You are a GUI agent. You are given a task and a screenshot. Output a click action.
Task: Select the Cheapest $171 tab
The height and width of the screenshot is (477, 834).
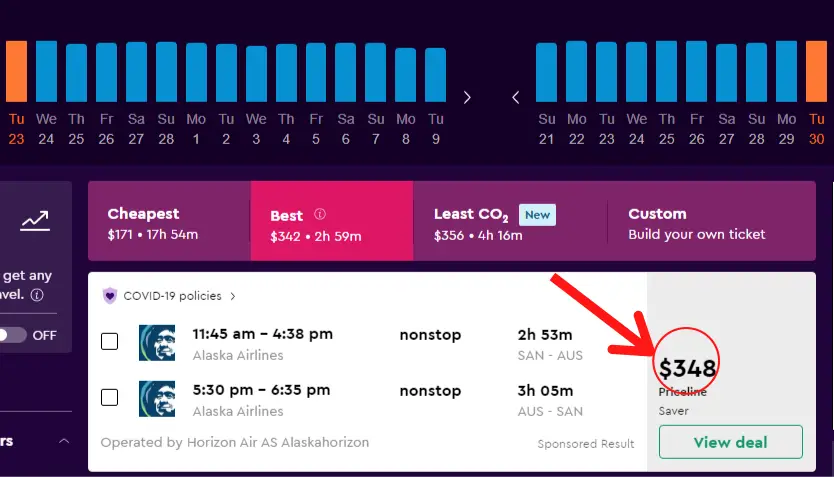click(169, 221)
